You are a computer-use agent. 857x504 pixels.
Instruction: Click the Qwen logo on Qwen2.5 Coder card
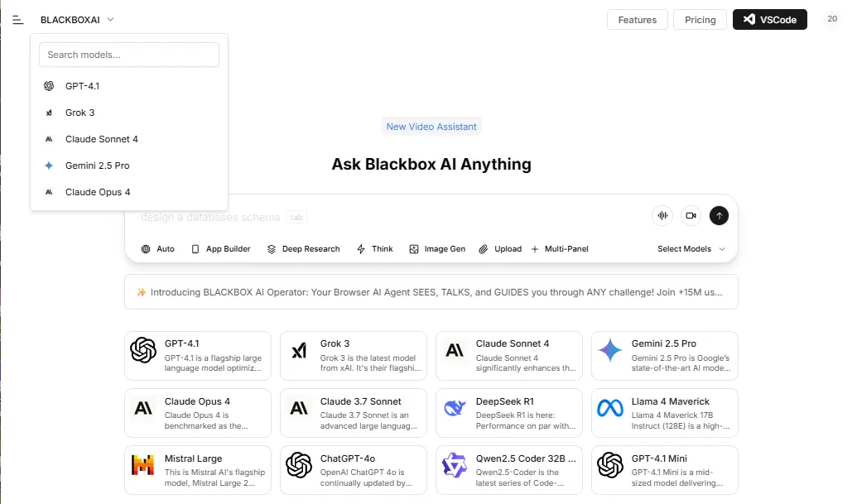click(455, 465)
